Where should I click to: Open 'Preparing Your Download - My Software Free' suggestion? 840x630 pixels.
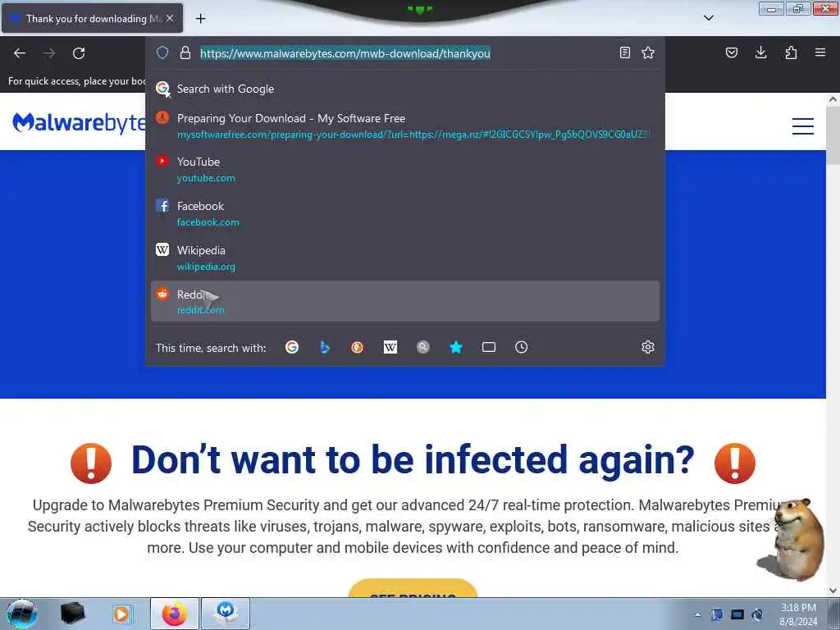(x=405, y=126)
